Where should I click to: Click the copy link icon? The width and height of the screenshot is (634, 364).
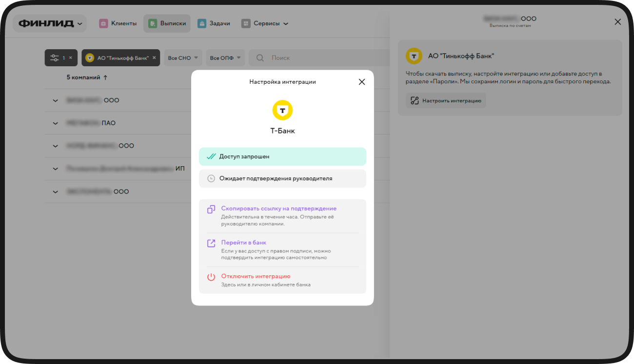[x=211, y=210]
